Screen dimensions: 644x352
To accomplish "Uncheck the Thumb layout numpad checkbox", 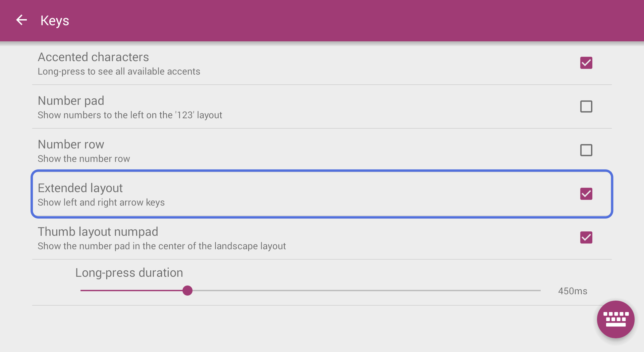I will coord(586,237).
